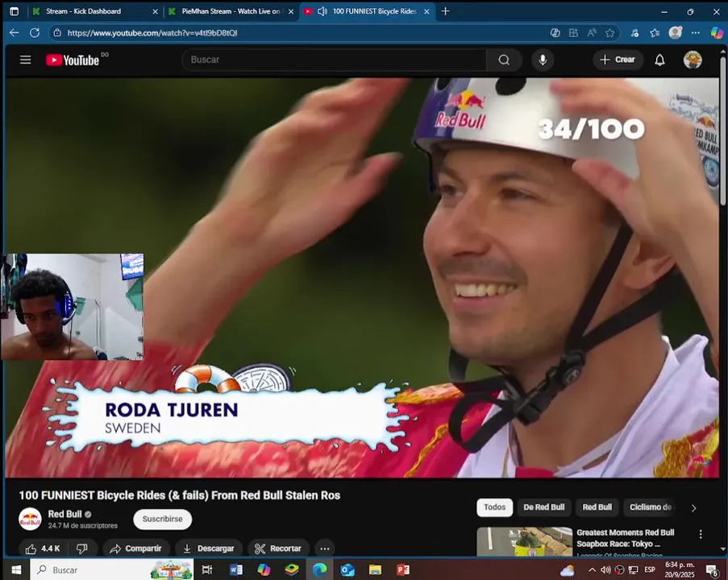Open the volume control in system tray

(x=605, y=570)
